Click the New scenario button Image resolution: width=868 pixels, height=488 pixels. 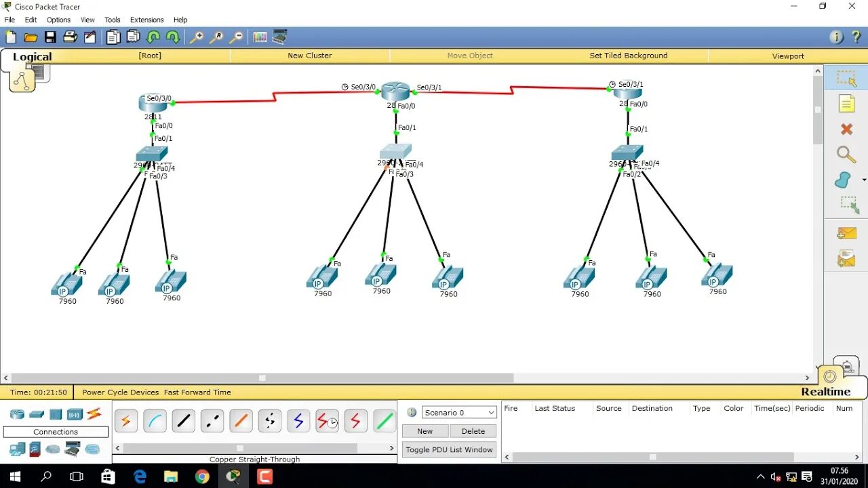pyautogui.click(x=425, y=431)
